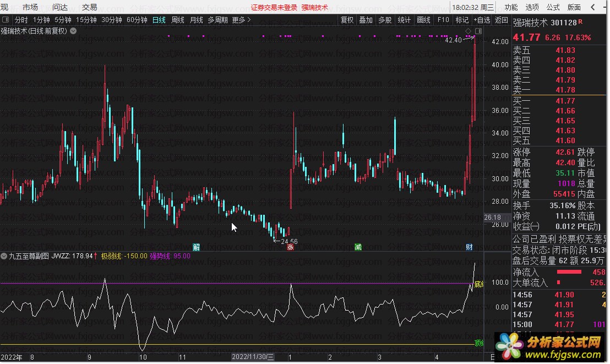Select the 1分钟 period
The image size is (610, 364).
[41, 20]
